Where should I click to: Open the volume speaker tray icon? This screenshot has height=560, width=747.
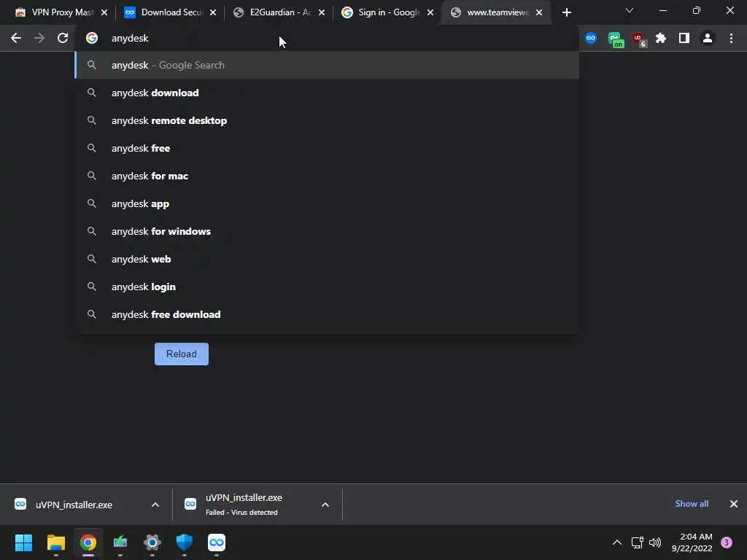(656, 542)
